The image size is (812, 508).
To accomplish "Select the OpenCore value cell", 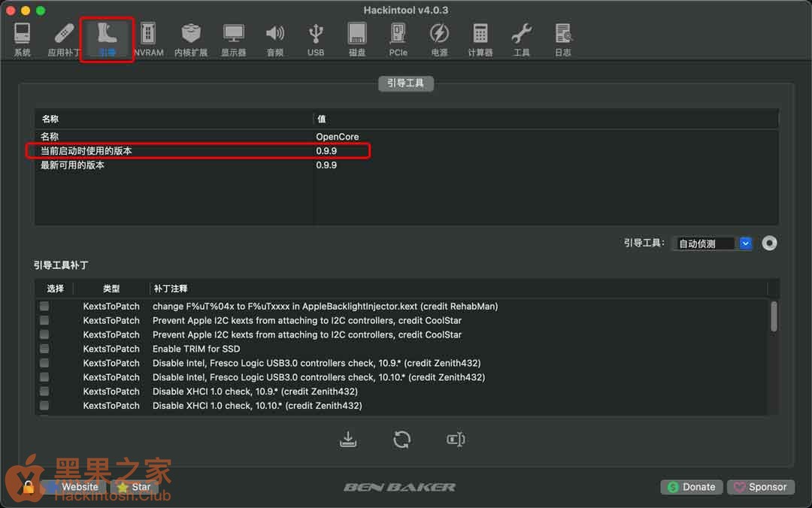I will 337,137.
